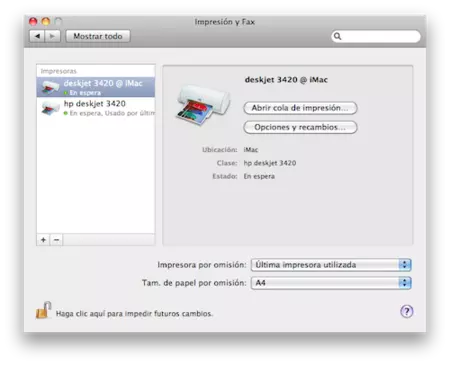Viewport: 450px width, 365px height.
Task: Click the yellow minimize window button
Action: (x=46, y=22)
